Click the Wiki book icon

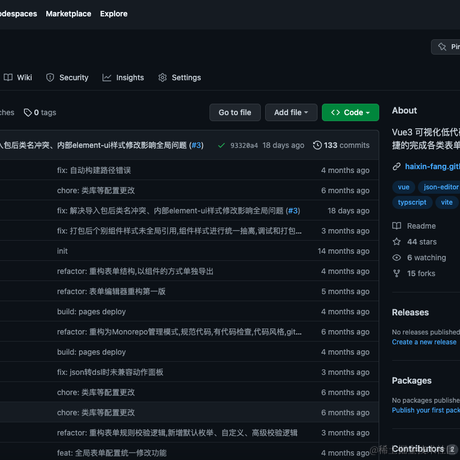click(x=8, y=77)
